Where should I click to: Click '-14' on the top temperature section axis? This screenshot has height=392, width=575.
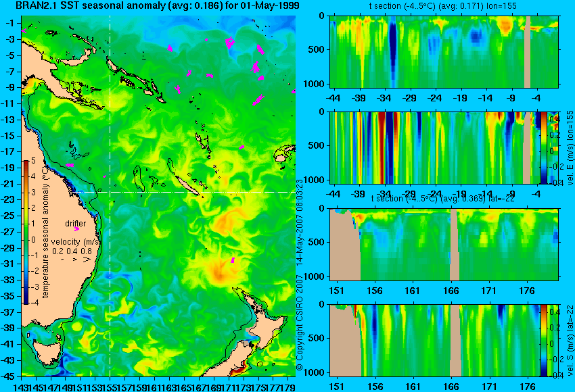[486, 98]
